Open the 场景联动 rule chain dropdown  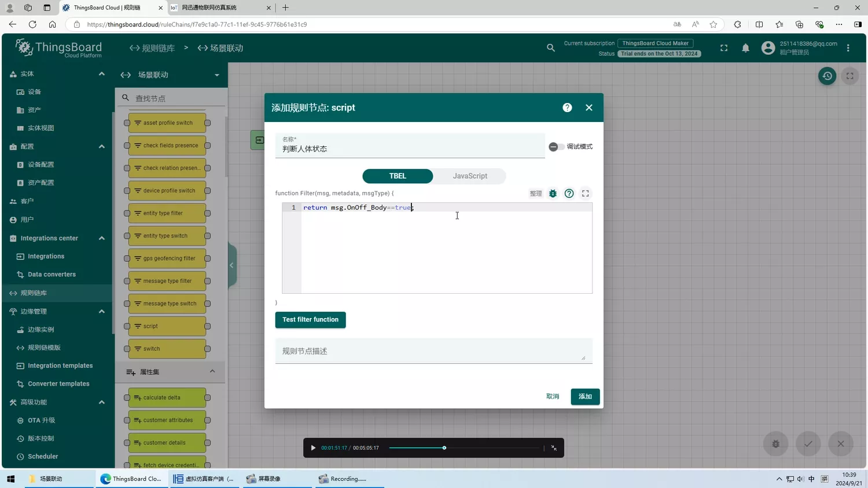(216, 75)
